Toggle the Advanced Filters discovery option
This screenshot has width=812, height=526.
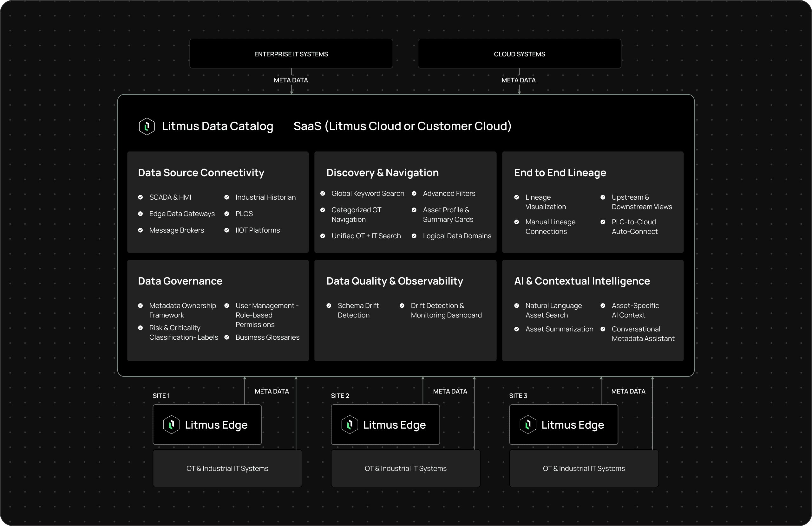(x=449, y=193)
